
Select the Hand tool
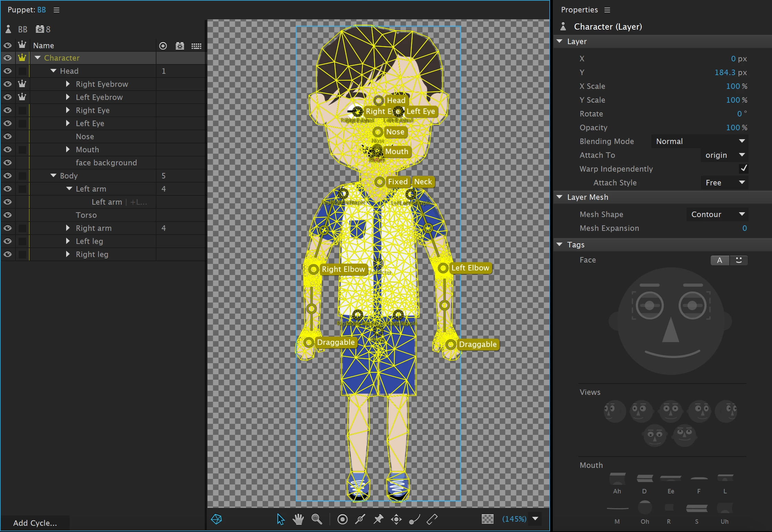click(x=298, y=519)
